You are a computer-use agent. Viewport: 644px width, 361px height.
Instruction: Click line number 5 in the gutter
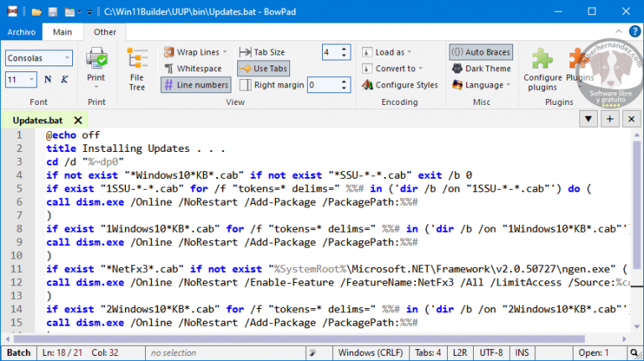(19, 188)
